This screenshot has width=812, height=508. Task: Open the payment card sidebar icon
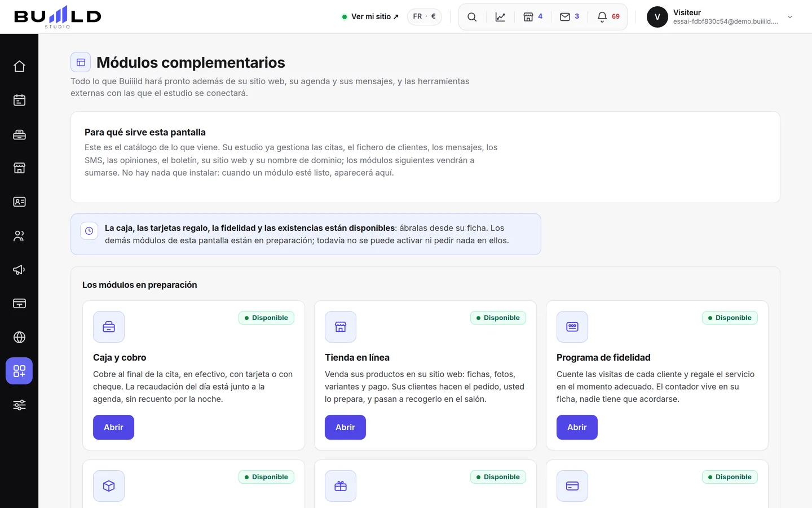pos(19,304)
